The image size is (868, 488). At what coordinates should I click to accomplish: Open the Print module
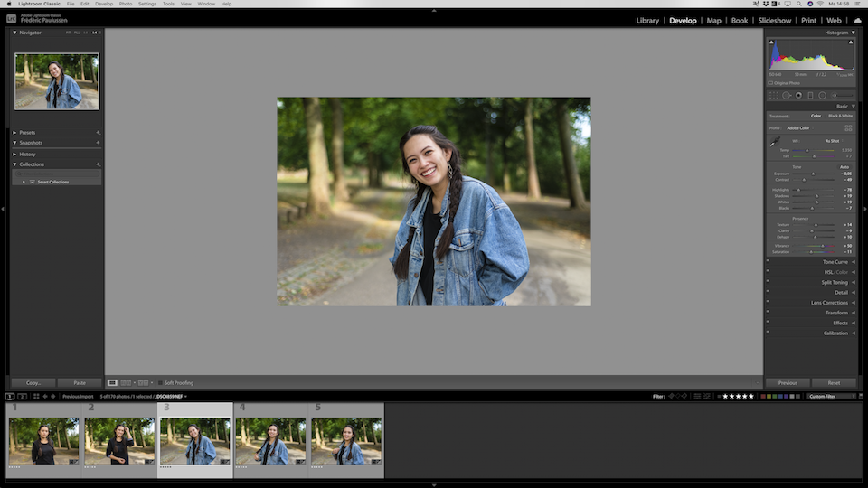pos(808,21)
